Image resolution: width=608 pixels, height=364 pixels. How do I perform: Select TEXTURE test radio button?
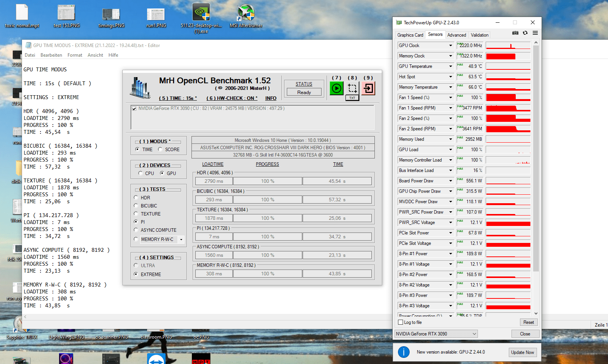pyautogui.click(x=136, y=214)
